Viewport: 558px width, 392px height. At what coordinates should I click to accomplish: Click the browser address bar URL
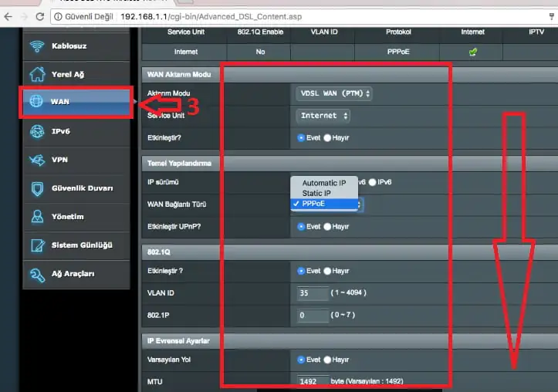pos(211,17)
